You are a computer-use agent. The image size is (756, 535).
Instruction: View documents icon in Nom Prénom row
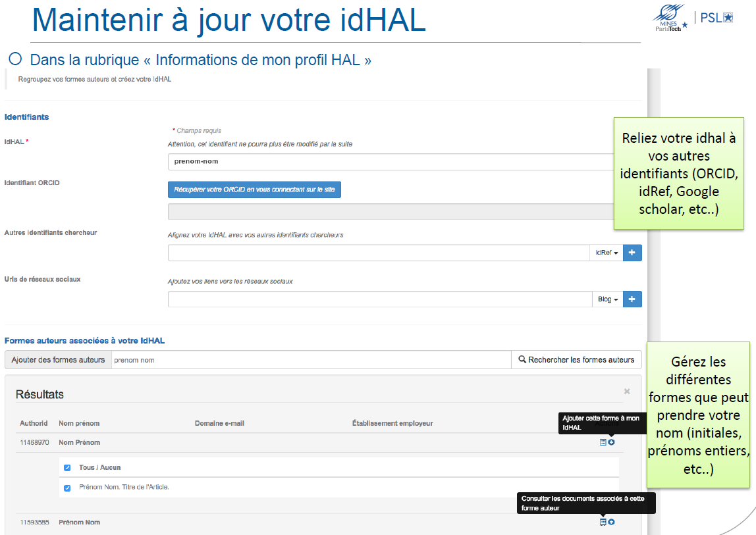coord(603,442)
